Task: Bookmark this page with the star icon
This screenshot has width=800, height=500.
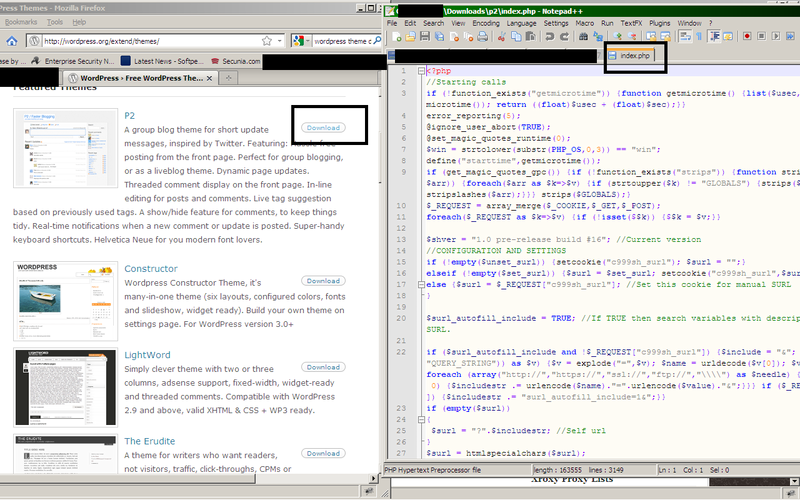Action: click(x=266, y=41)
